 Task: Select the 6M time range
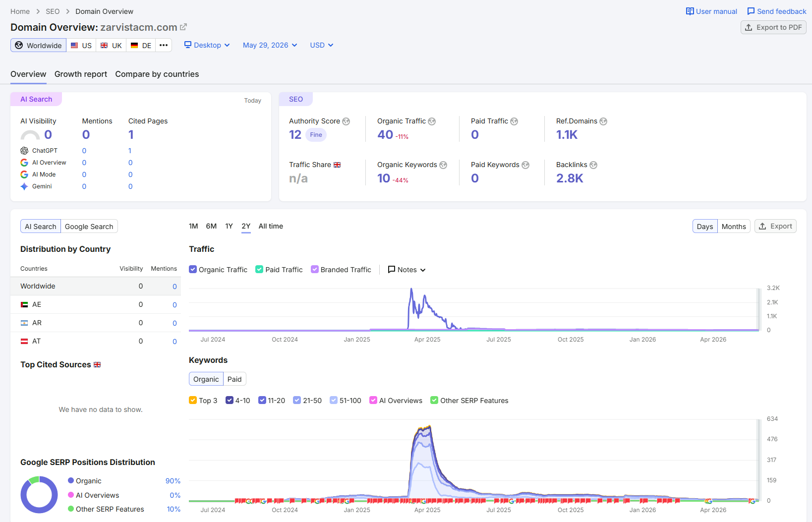tap(211, 226)
